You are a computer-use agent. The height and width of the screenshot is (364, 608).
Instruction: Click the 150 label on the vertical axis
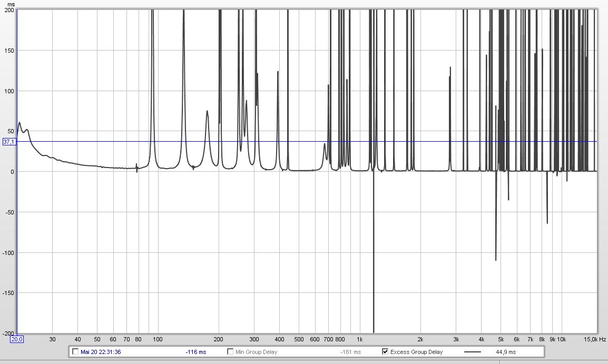(9, 51)
